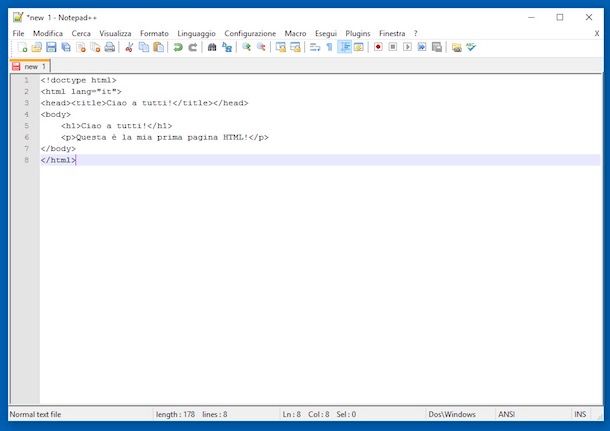The height and width of the screenshot is (431, 610).
Task: Click the head title line of code
Action: point(144,103)
